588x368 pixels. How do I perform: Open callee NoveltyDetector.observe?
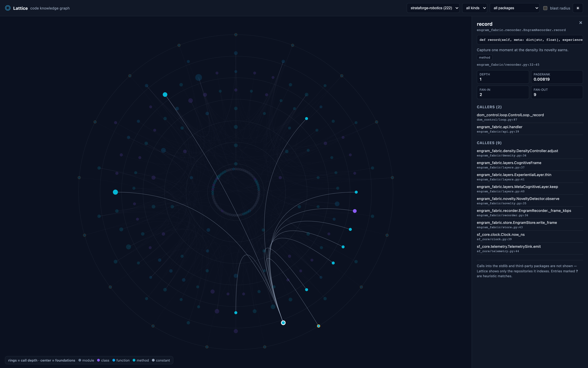530,201
